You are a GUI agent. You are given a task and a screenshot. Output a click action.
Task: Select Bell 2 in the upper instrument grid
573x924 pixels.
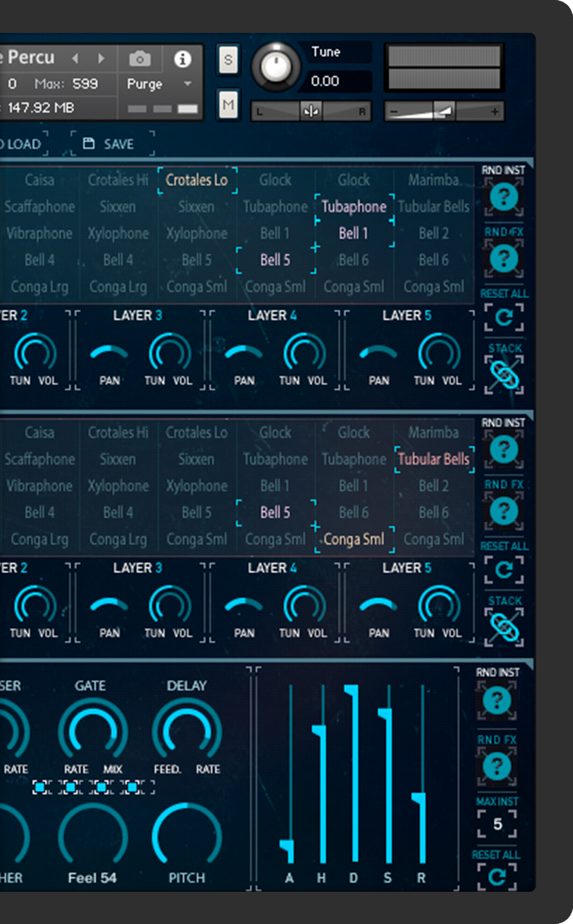coord(434,233)
